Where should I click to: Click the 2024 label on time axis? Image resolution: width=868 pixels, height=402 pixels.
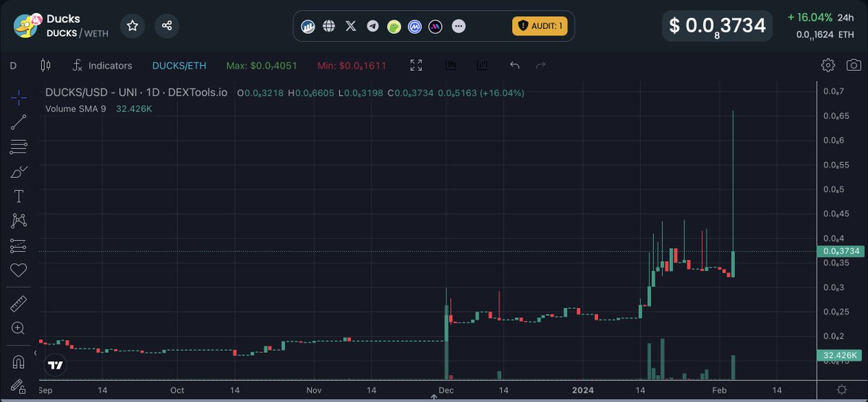tap(582, 390)
